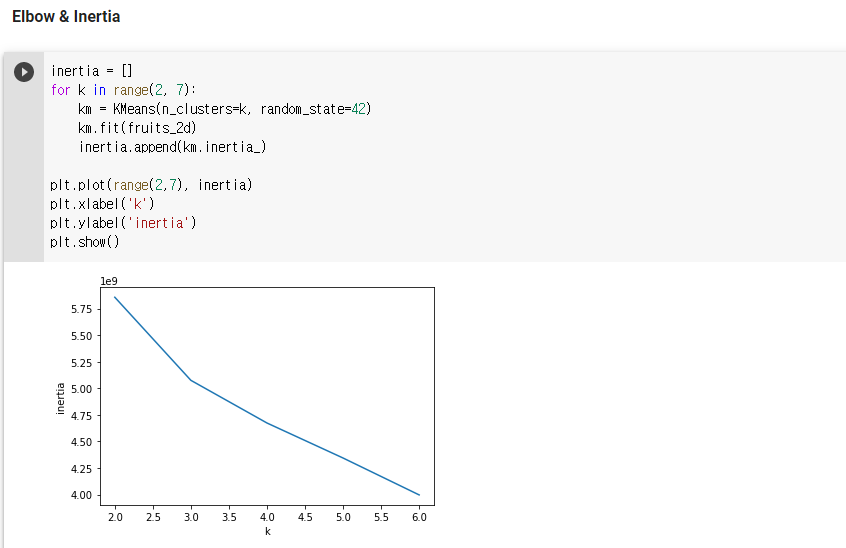Click the 4.00 y-axis tick label
This screenshot has width=846, height=548.
point(81,495)
